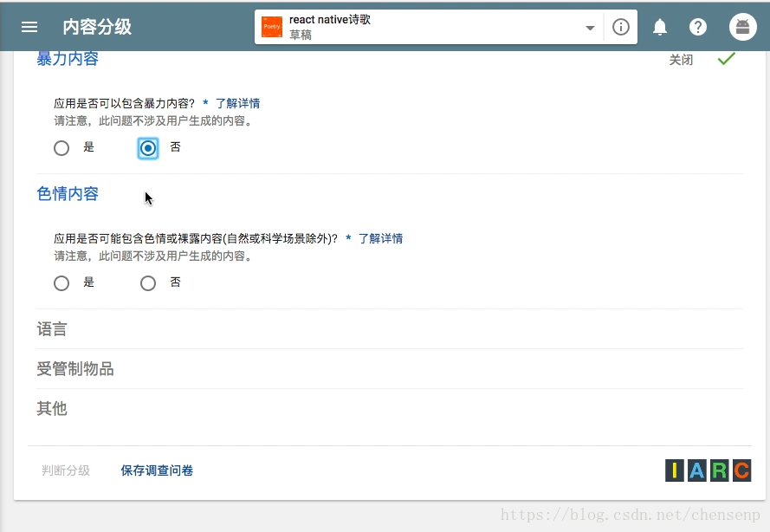Viewport: 770px width, 532px height.
Task: Open the app selector dropdown arrow
Action: [590, 28]
